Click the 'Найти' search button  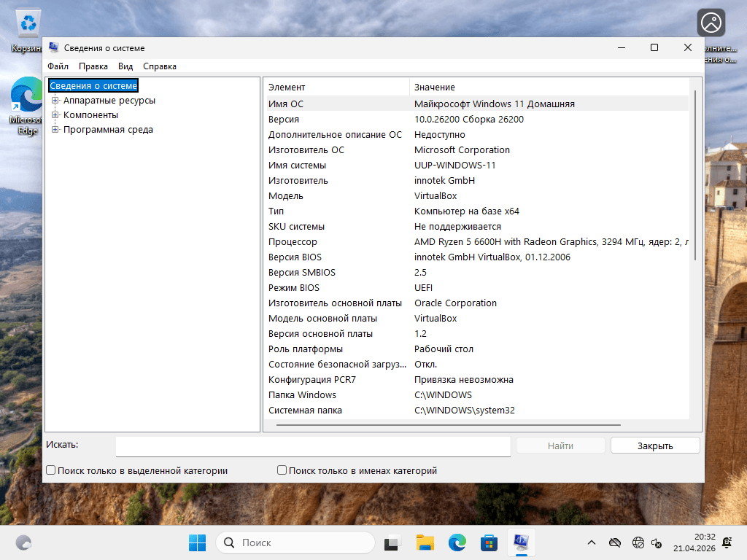click(560, 445)
